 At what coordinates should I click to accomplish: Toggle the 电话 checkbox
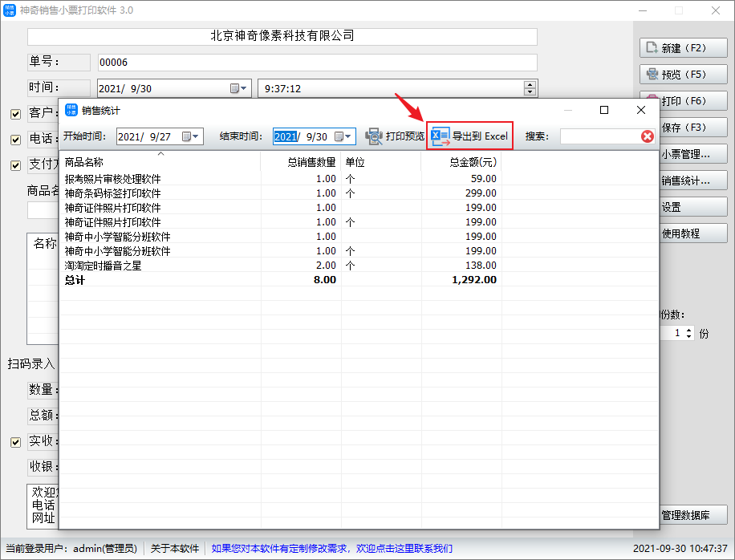pyautogui.click(x=15, y=140)
